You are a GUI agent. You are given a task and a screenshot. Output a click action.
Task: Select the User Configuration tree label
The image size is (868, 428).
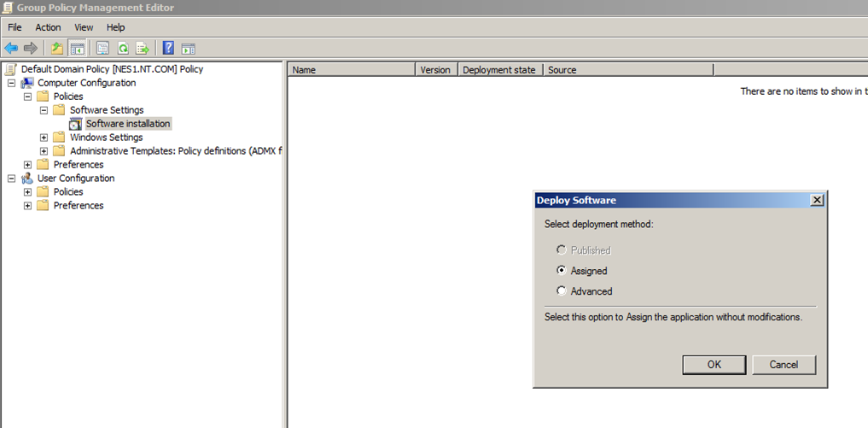[76, 179]
